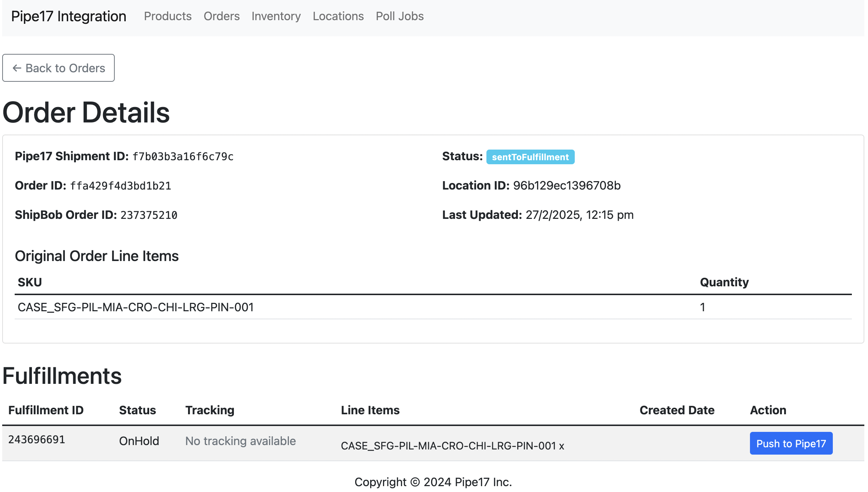The height and width of the screenshot is (492, 868).
Task: Click the SKU cell in Original Order Line Items
Action: click(136, 307)
